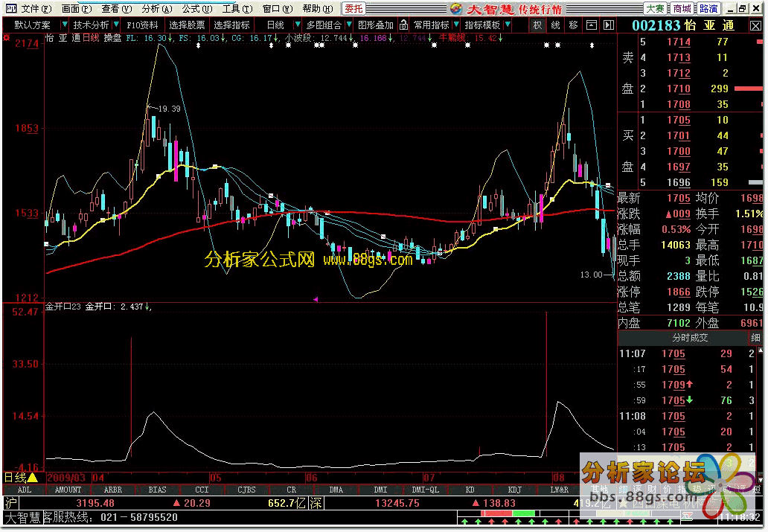Click 选择指标 toolbar button
Viewport: 768px width, 532px height.
click(x=231, y=25)
